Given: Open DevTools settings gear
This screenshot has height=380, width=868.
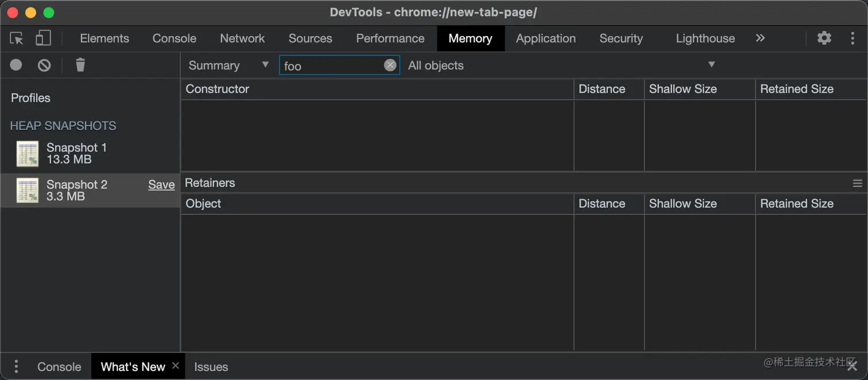Looking at the screenshot, I should click(x=824, y=38).
